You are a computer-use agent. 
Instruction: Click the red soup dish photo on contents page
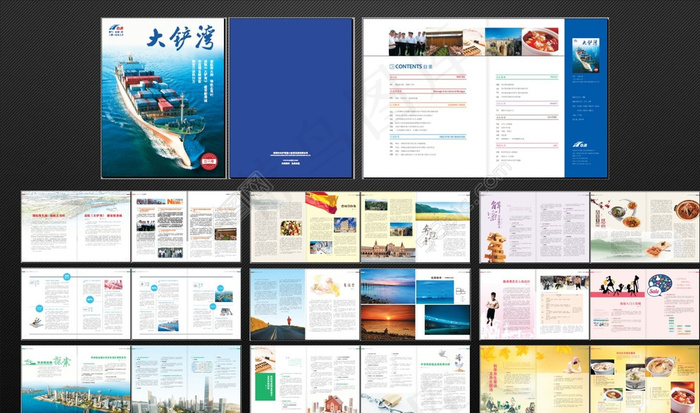click(x=540, y=41)
